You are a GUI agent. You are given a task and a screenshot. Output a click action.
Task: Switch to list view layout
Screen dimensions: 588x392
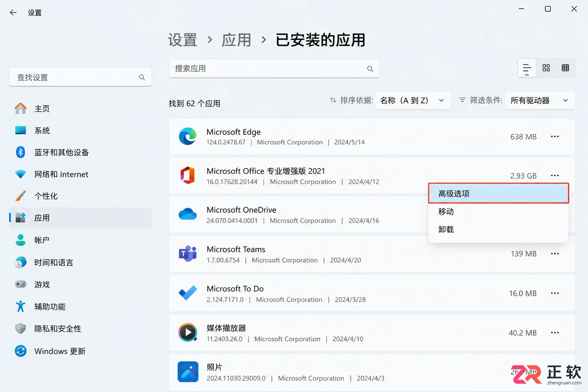tap(527, 68)
